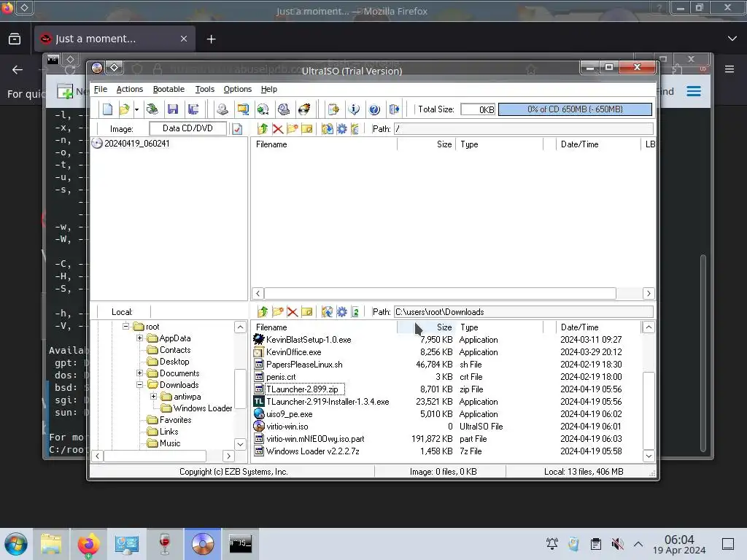The width and height of the screenshot is (747, 560).
Task: Collapse the Downloads folder node
Action: 139,385
